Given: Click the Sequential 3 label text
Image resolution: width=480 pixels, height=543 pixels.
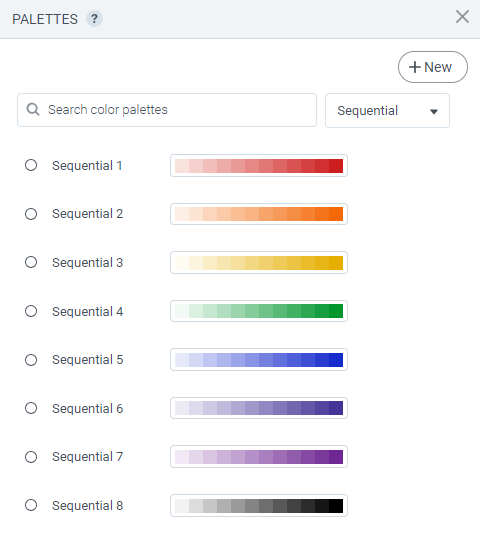Looking at the screenshot, I should tap(88, 262).
